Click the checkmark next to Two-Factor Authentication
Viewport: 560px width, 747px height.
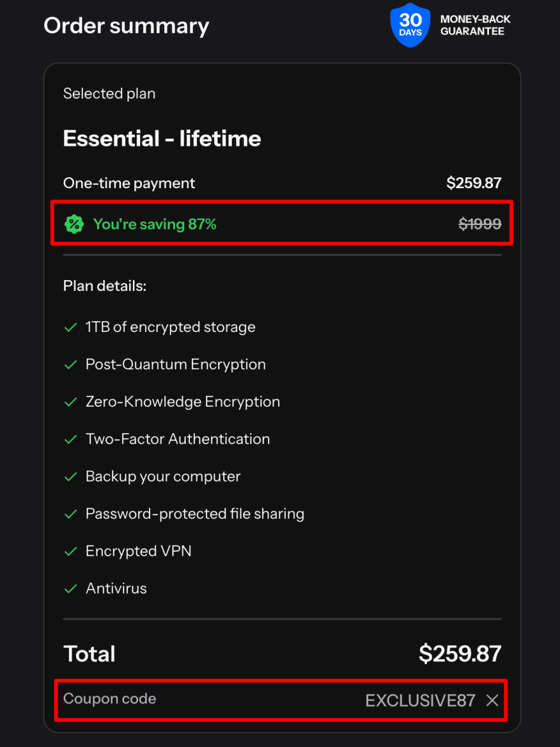(x=70, y=439)
